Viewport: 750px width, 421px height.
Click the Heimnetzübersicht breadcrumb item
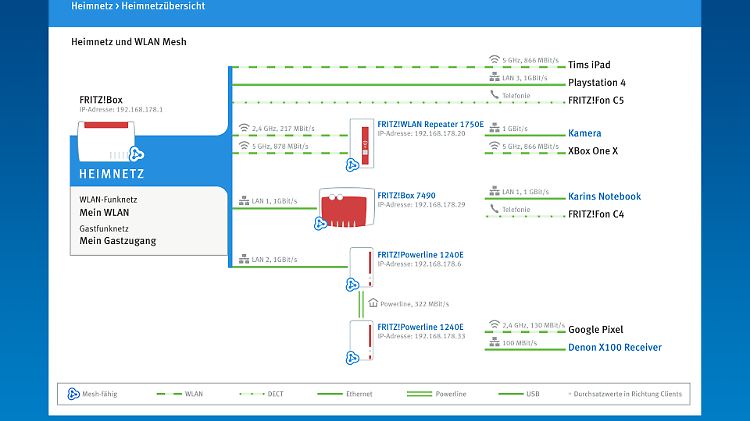click(163, 6)
